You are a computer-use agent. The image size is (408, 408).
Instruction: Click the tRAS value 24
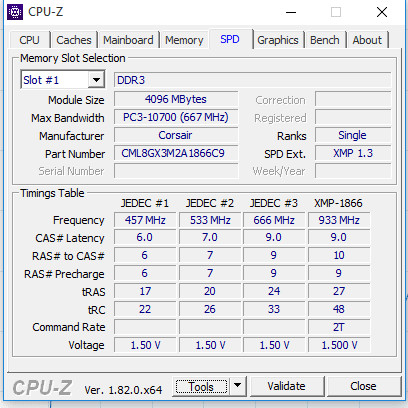pyautogui.click(x=274, y=291)
